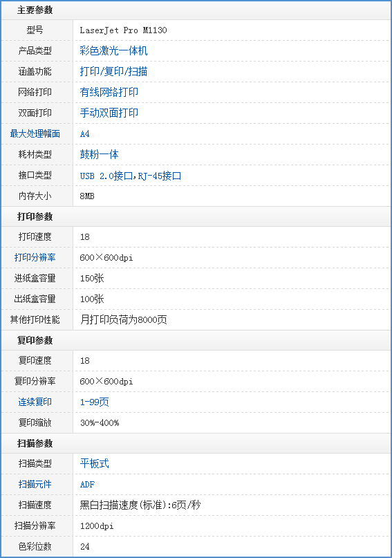Click the 耗材类型 row label
The image size is (392, 558).
click(35, 154)
